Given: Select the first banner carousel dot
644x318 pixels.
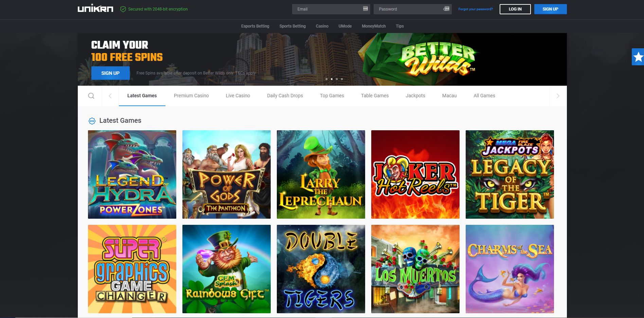Looking at the screenshot, I should (326, 79).
